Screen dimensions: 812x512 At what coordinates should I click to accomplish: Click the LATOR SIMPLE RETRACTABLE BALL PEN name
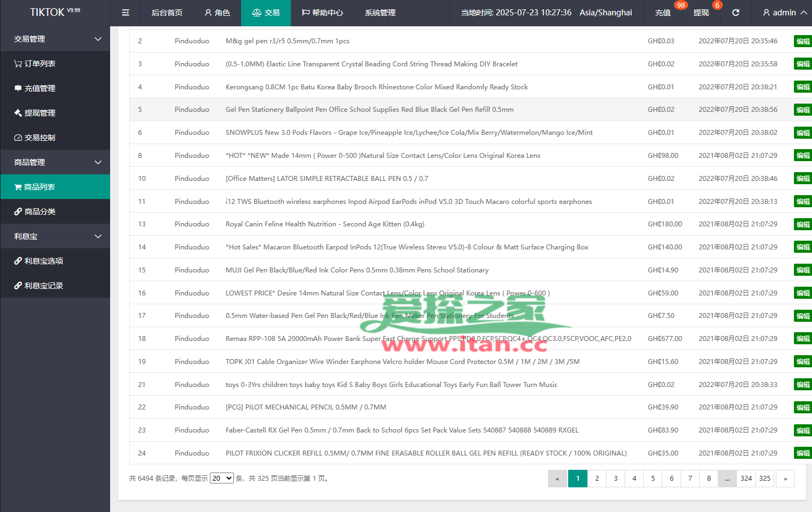(x=327, y=179)
